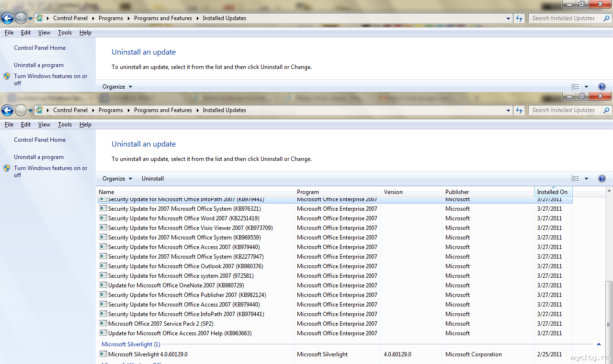Image resolution: width=613 pixels, height=364 pixels.
Task: Select the 'Microsoft Office 2007 Service Pack 2 (SP2)' name
Action: tap(160, 324)
